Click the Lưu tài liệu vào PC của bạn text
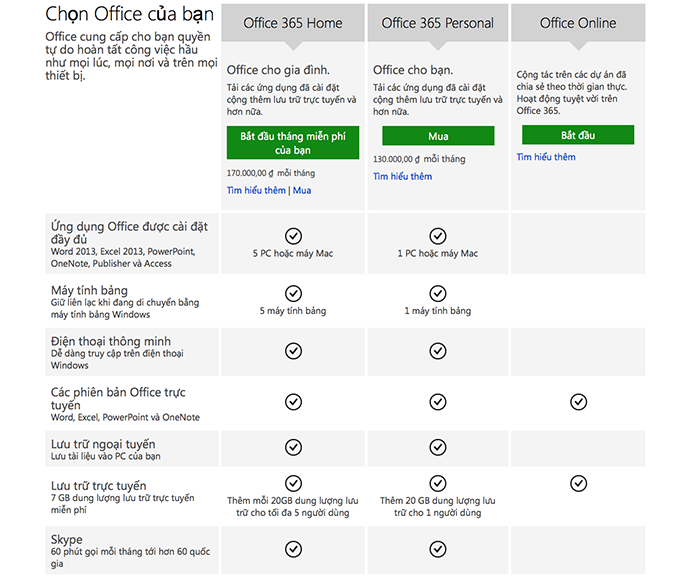Viewport: 700px width, 577px height. pyautogui.click(x=106, y=456)
